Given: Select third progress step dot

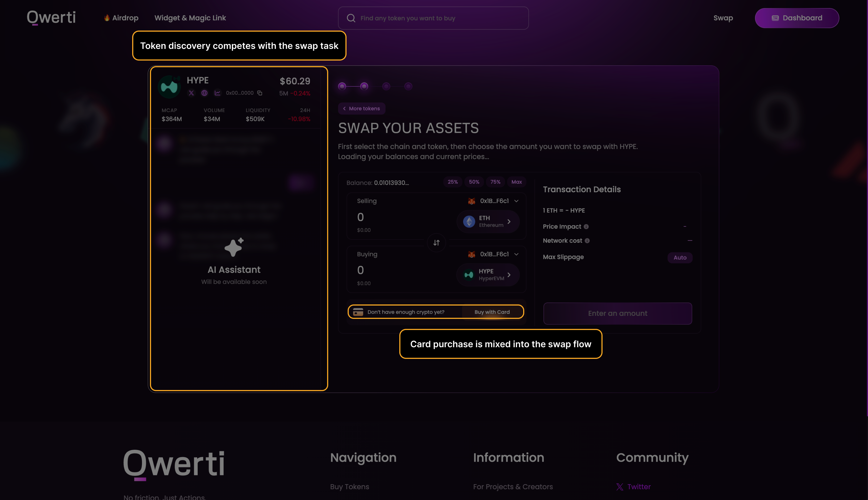Looking at the screenshot, I should (386, 86).
